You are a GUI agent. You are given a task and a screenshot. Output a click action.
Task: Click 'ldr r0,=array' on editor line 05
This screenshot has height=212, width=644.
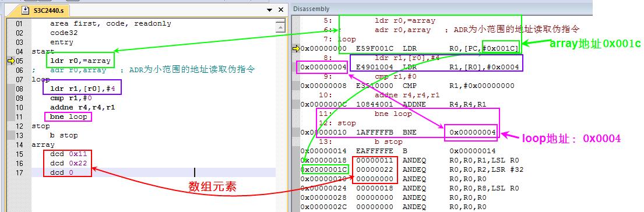tap(80, 61)
